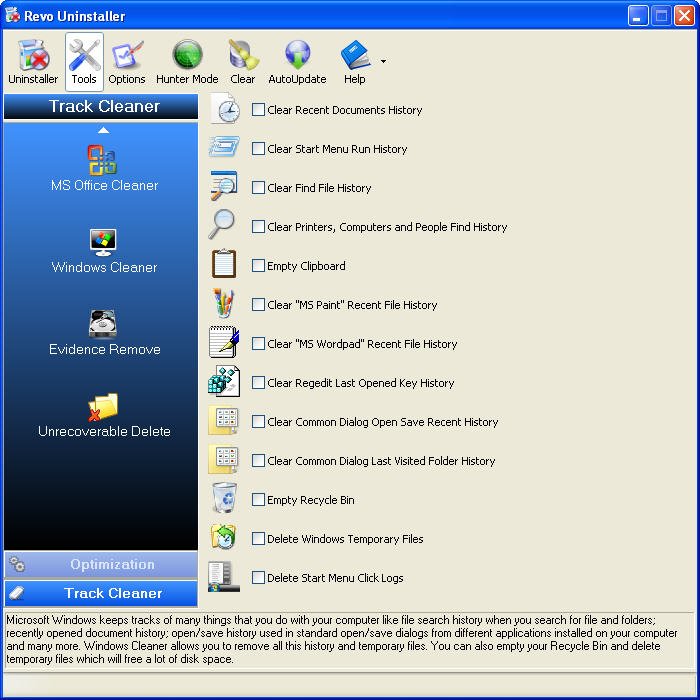This screenshot has height=700, width=700.
Task: Click the Find File History icon
Action: pyautogui.click(x=224, y=186)
